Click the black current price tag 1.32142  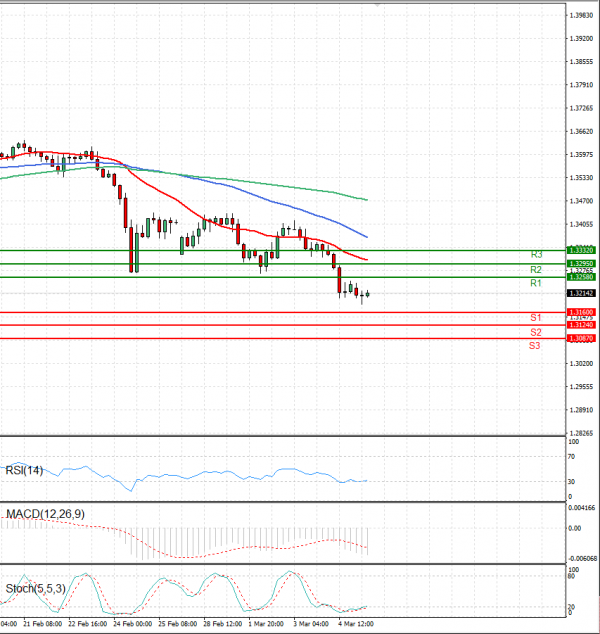coord(581,293)
